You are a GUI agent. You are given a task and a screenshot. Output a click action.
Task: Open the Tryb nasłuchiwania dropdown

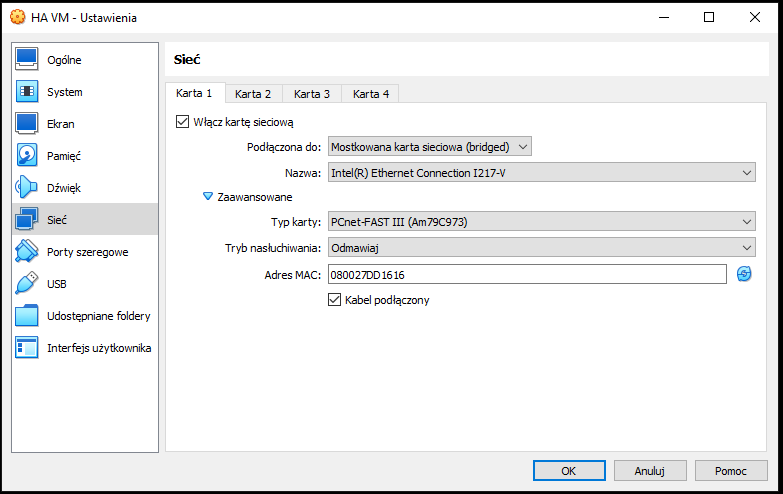(x=541, y=247)
